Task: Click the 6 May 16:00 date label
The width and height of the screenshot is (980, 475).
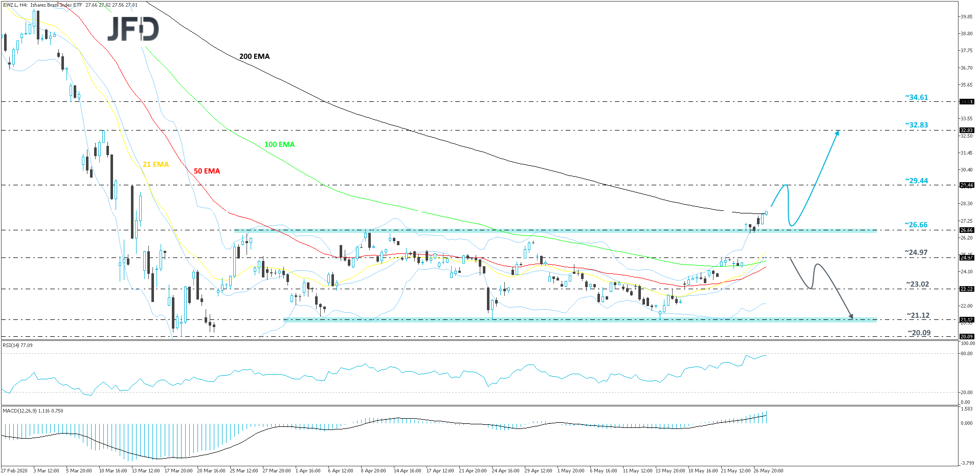Action: coord(604,471)
